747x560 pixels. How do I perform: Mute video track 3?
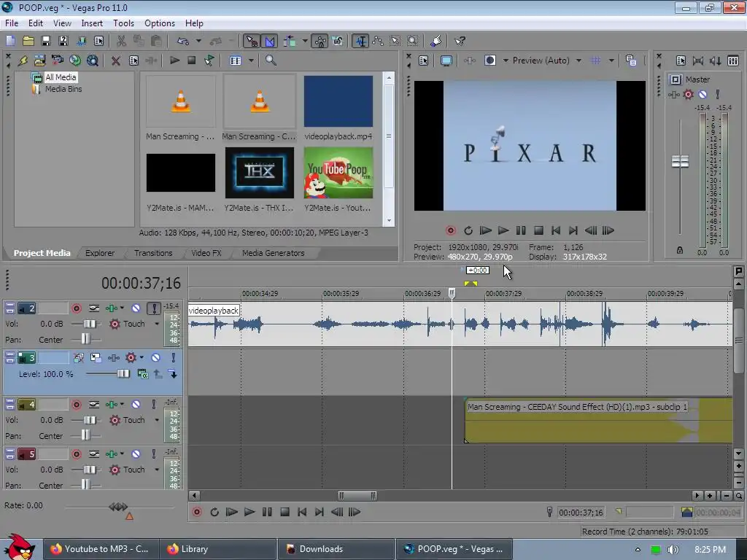click(x=156, y=357)
